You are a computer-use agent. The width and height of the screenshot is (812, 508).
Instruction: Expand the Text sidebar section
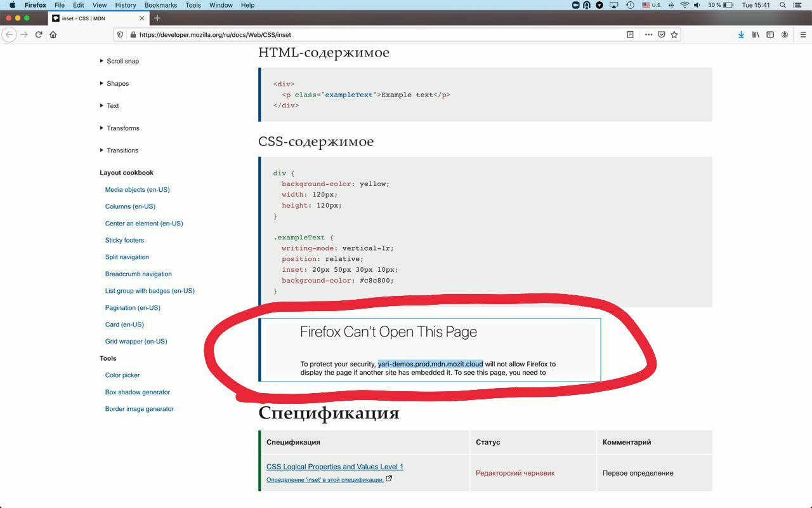tap(109, 105)
